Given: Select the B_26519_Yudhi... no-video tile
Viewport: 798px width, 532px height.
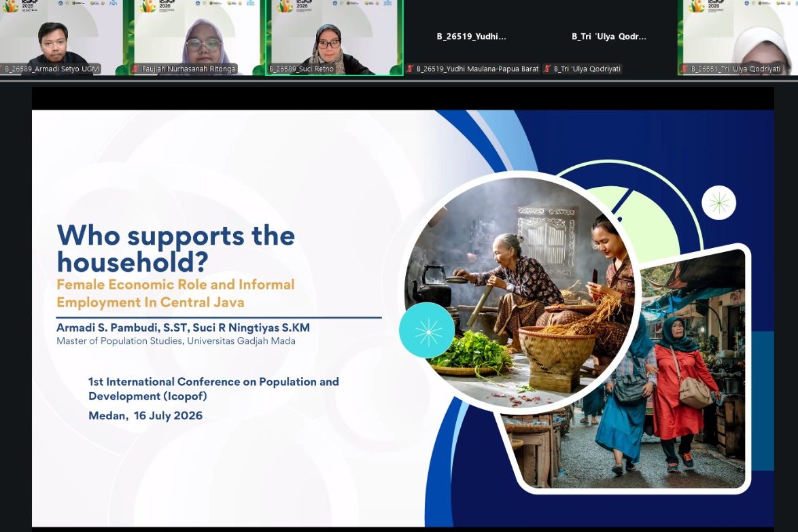Looking at the screenshot, I should point(471,37).
